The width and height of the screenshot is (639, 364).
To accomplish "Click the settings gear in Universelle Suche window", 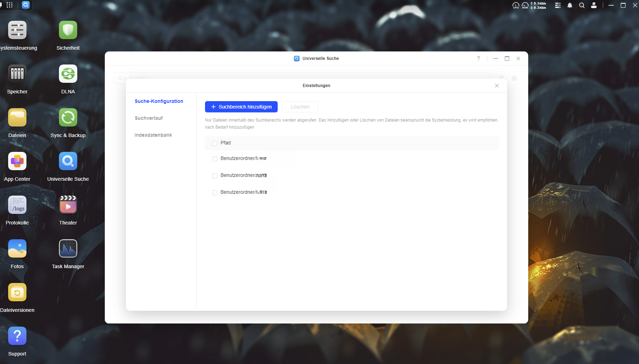I will click(x=514, y=78).
